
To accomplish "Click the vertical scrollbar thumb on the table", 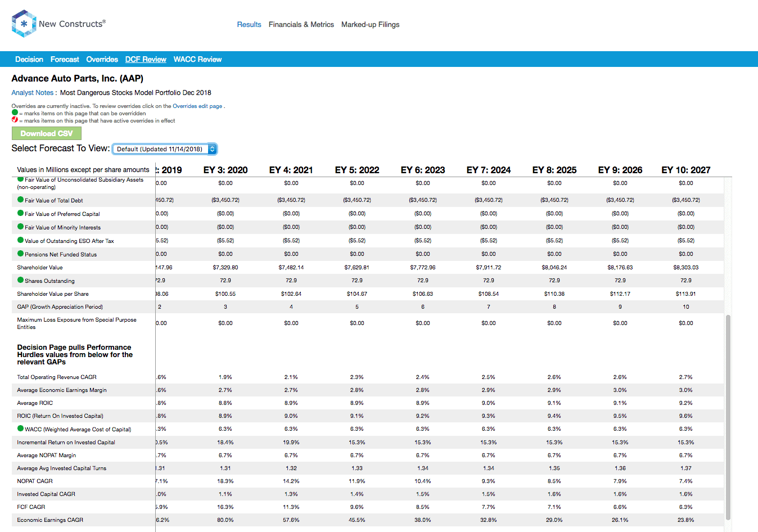I will tap(728, 416).
